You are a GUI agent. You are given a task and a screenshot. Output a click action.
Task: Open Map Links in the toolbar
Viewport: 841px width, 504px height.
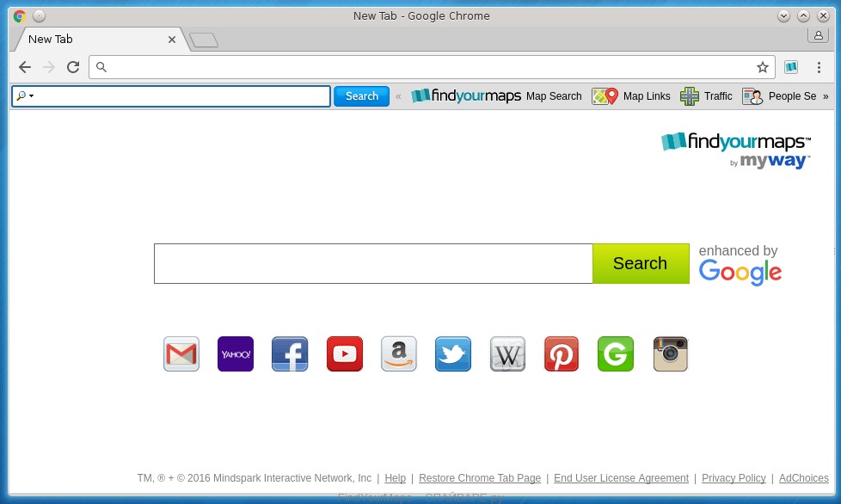[x=632, y=96]
